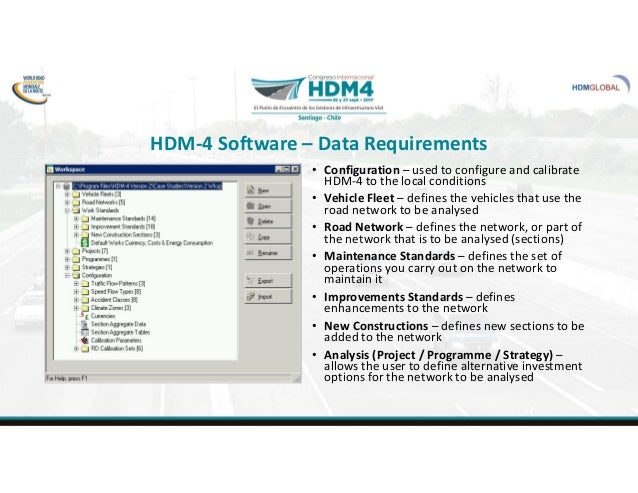Click the New Construction Sections folder icon

[x=85, y=235]
